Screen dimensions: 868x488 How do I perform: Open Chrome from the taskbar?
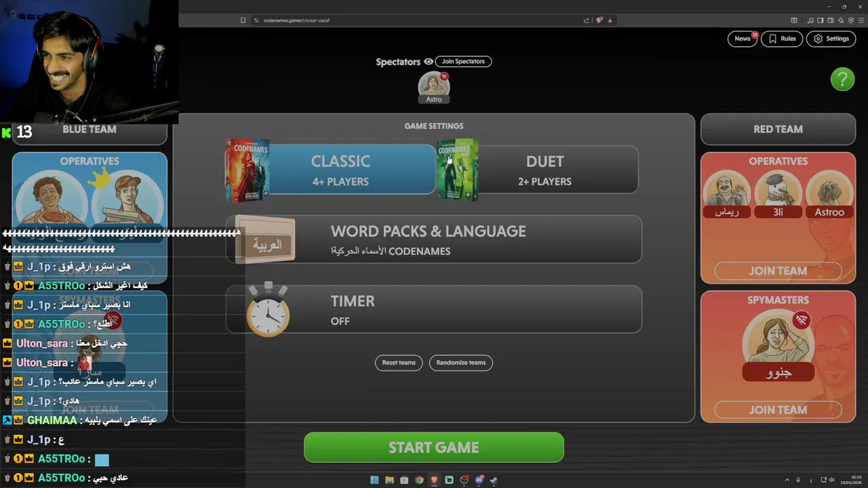[x=419, y=480]
